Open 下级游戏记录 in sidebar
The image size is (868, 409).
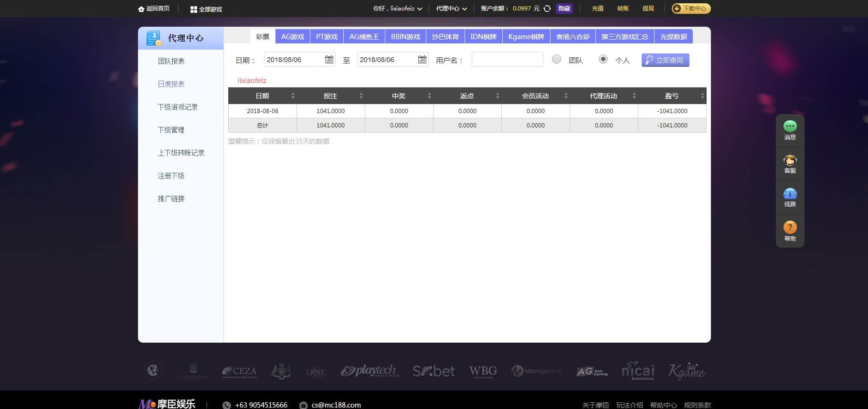click(x=178, y=107)
